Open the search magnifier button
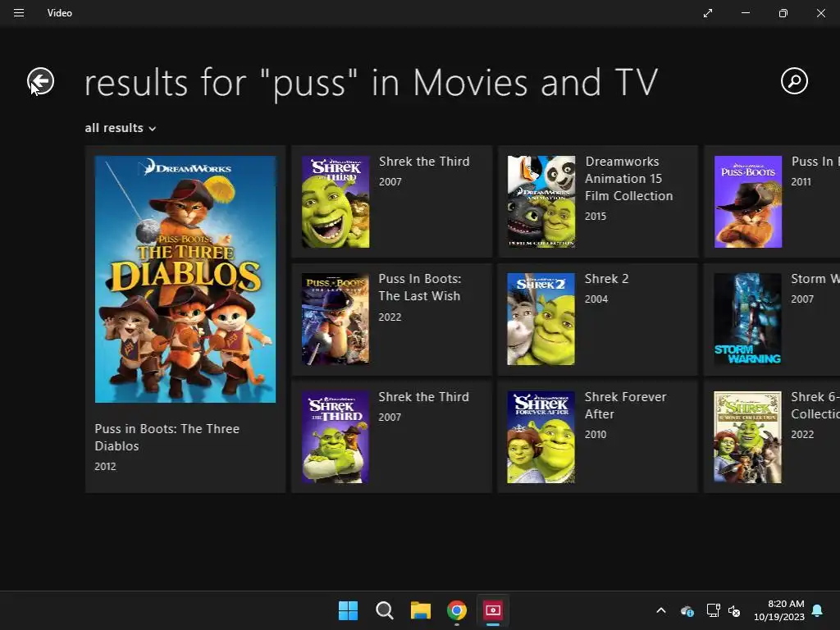This screenshot has width=840, height=630. (794, 81)
